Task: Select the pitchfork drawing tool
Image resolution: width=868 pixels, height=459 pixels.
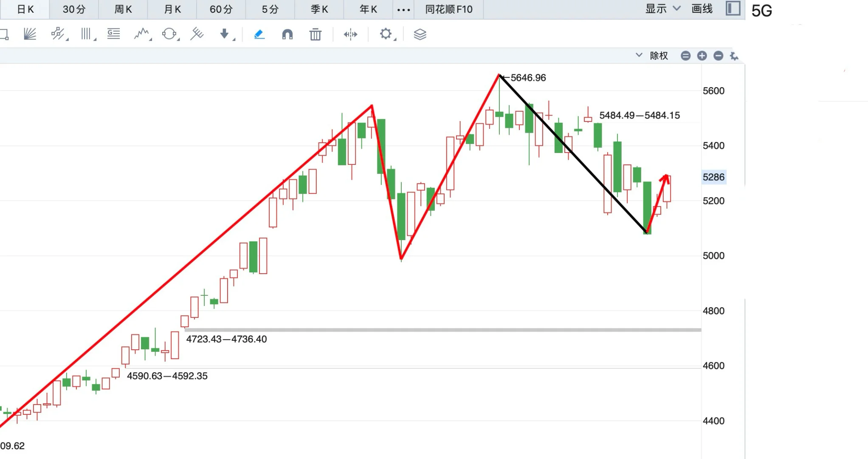Action: pyautogui.click(x=197, y=34)
